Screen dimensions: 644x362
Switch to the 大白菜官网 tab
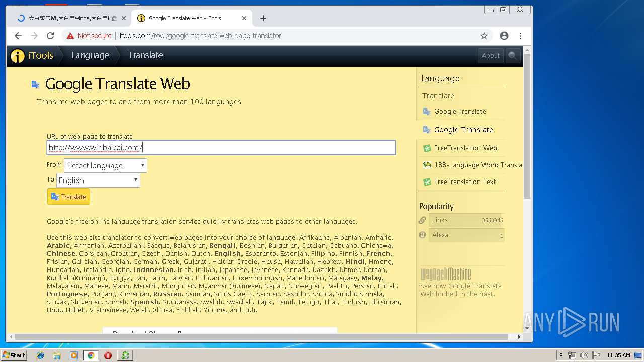(x=70, y=18)
